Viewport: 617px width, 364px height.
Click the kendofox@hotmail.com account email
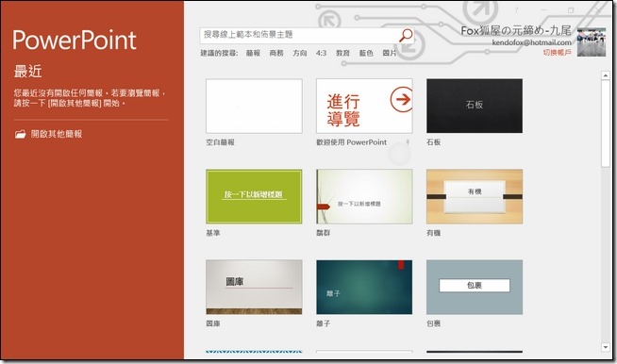tap(531, 42)
